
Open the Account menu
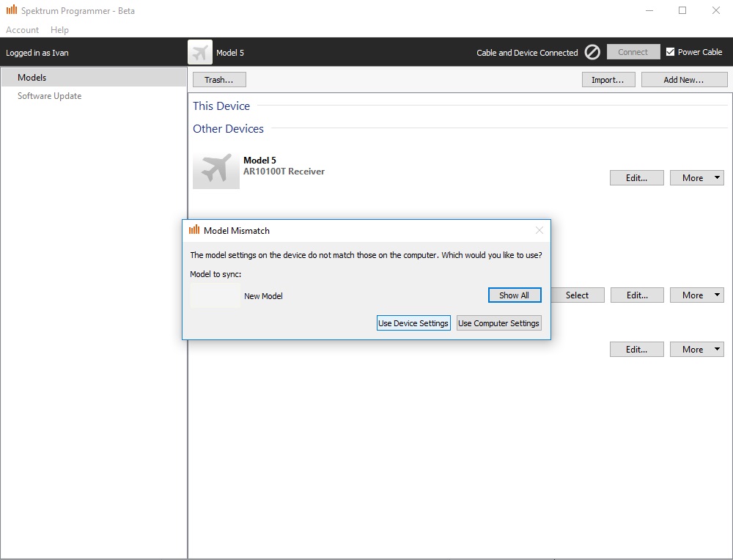[x=22, y=30]
